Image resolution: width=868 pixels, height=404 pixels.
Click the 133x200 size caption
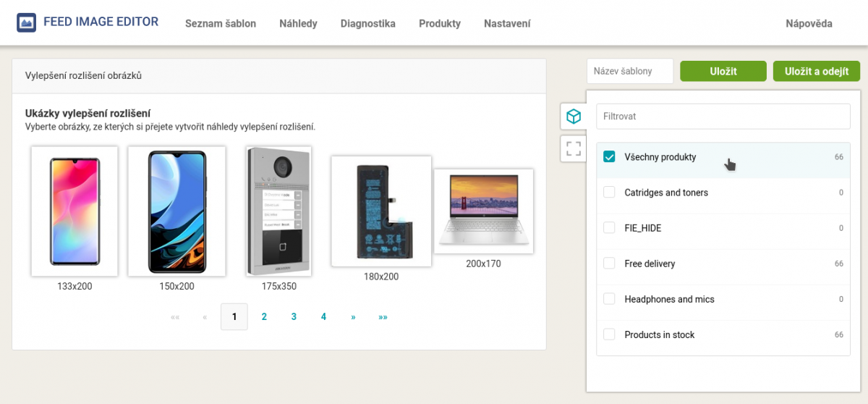75,286
